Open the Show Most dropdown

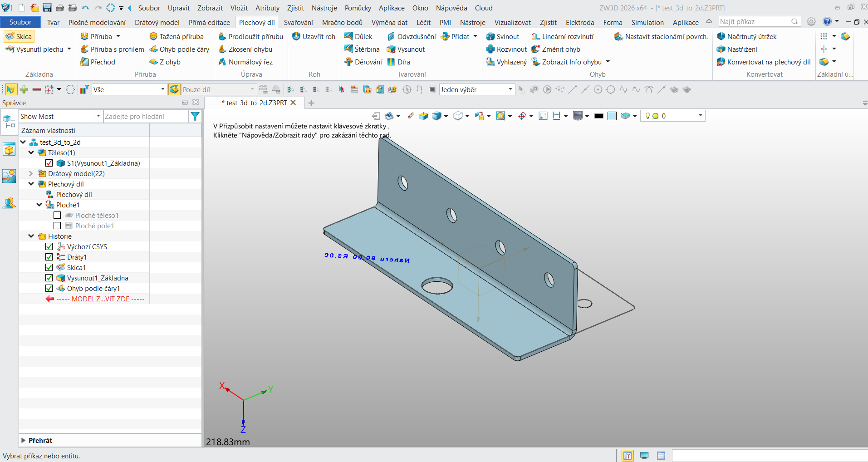(x=60, y=116)
